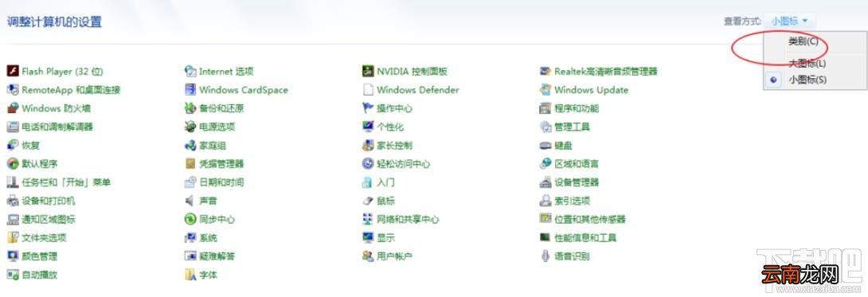
Task: Click the 字体 icon
Action: pos(190,275)
